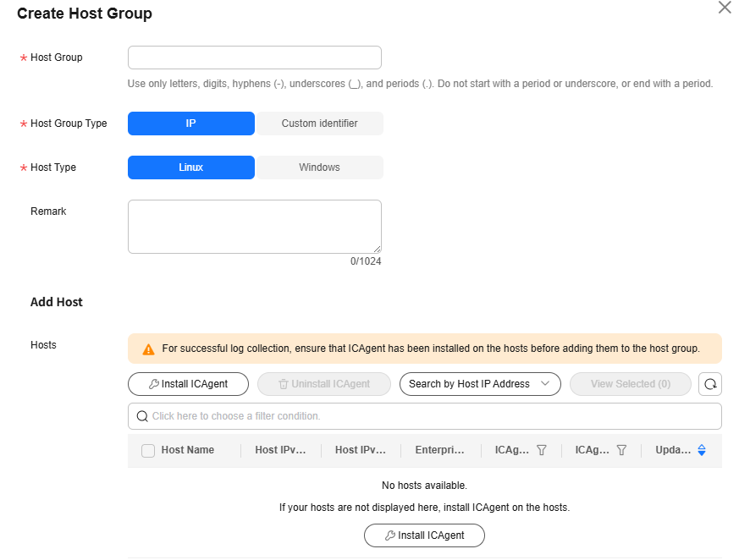739x560 pixels.
Task: Click the Install ICAgent button below empty list
Action: [x=424, y=535]
